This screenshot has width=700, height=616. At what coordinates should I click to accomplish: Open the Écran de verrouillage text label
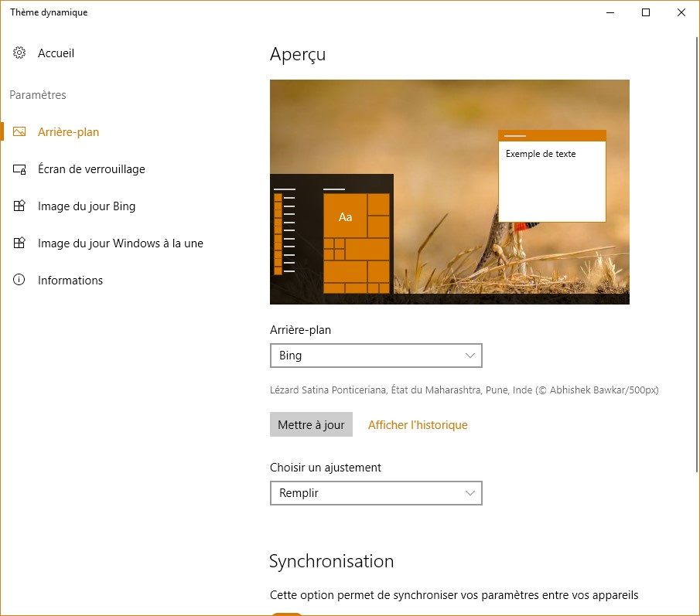[91, 169]
